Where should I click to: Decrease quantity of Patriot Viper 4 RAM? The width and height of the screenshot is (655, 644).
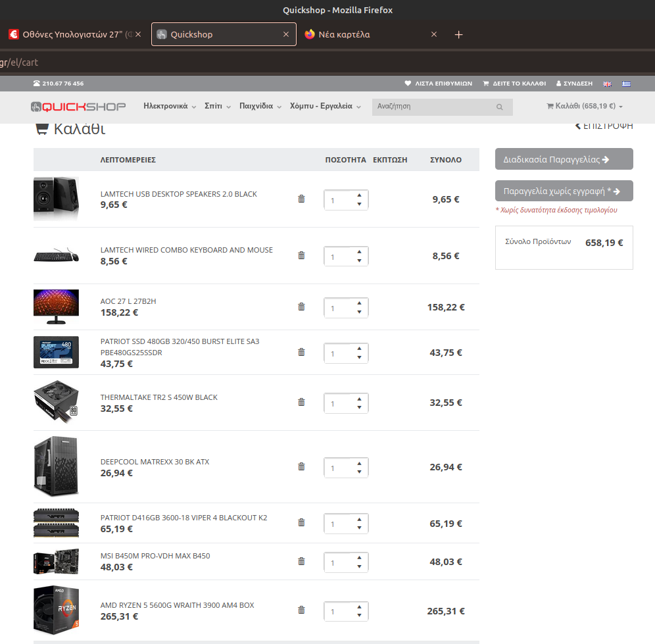click(359, 528)
